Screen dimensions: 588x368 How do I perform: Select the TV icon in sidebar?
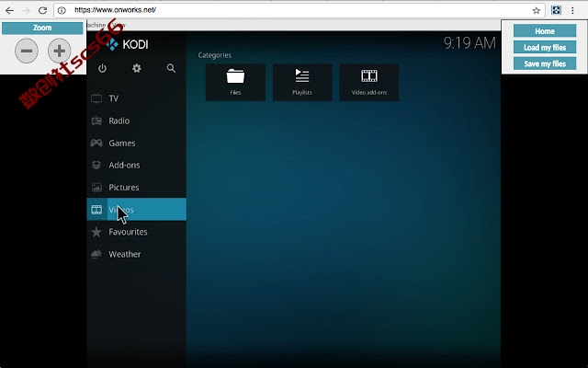(96, 98)
